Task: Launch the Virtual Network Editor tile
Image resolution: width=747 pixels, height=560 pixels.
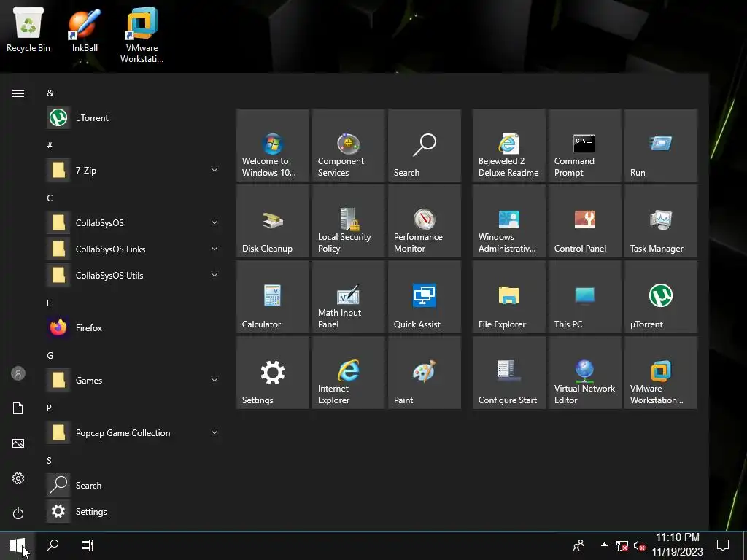Action: click(584, 373)
